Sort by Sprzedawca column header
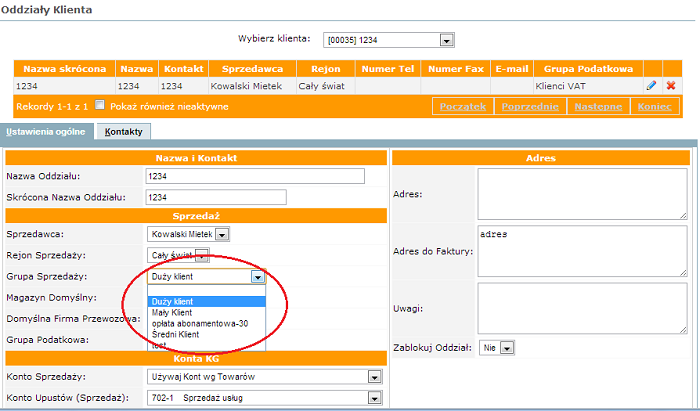700x411 pixels. coord(252,69)
